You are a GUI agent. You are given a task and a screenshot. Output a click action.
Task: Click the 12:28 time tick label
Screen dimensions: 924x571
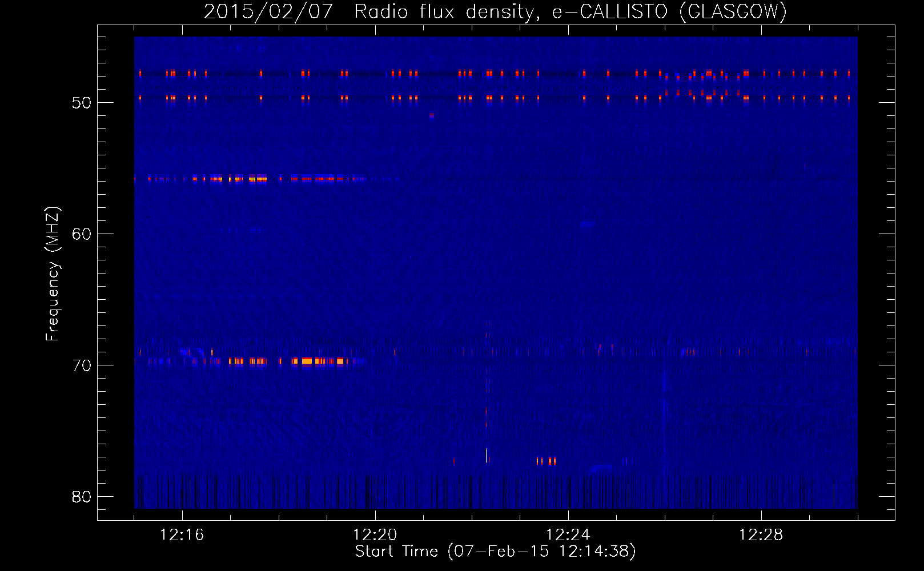[761, 535]
